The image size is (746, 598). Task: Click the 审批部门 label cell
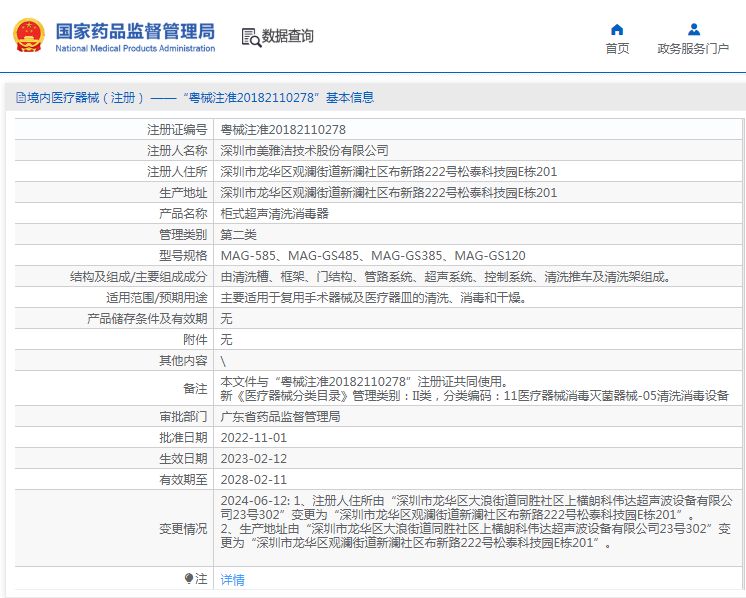(114, 417)
